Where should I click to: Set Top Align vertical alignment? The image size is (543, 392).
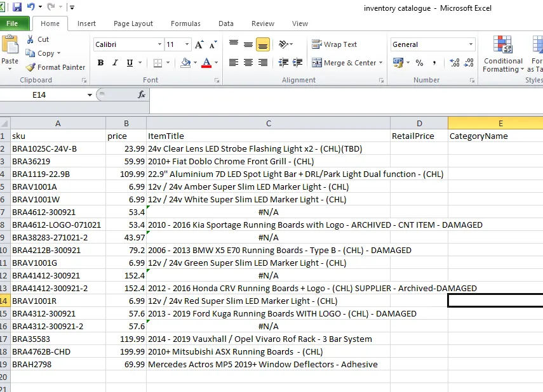tap(234, 44)
